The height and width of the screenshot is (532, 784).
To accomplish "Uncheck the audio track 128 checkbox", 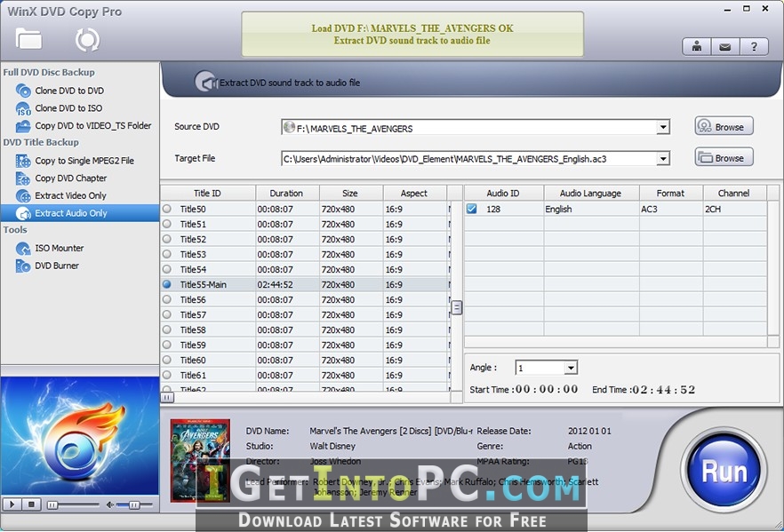I will 471,209.
